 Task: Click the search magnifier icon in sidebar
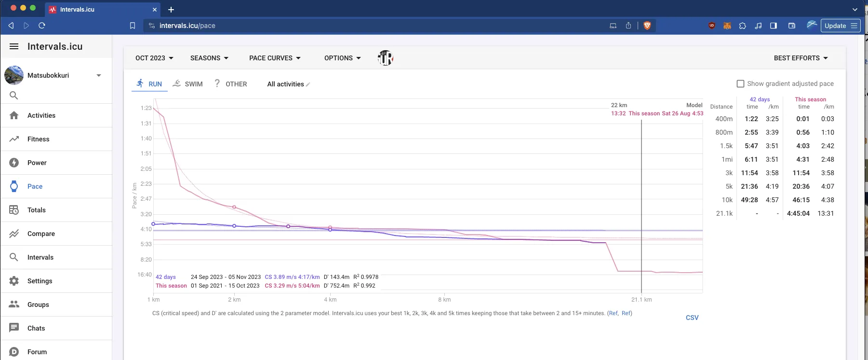tap(14, 96)
